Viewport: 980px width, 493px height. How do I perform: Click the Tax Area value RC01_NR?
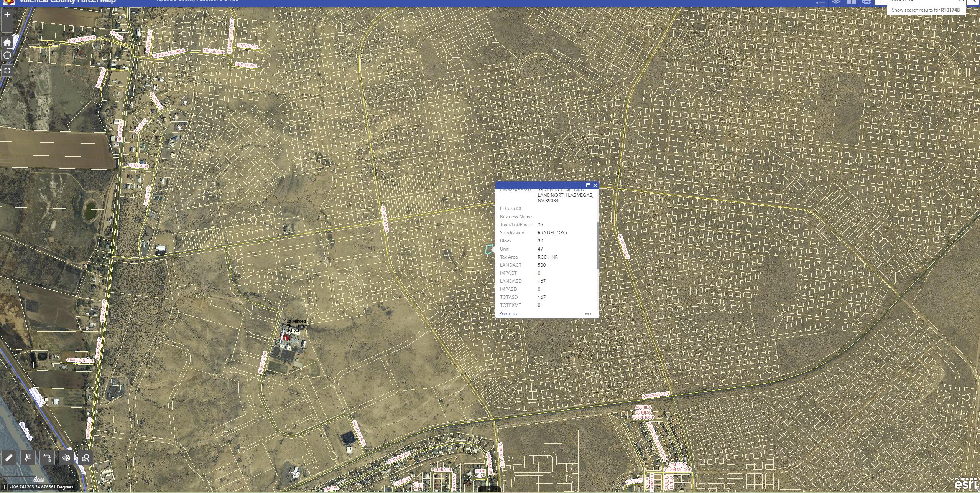pos(548,257)
